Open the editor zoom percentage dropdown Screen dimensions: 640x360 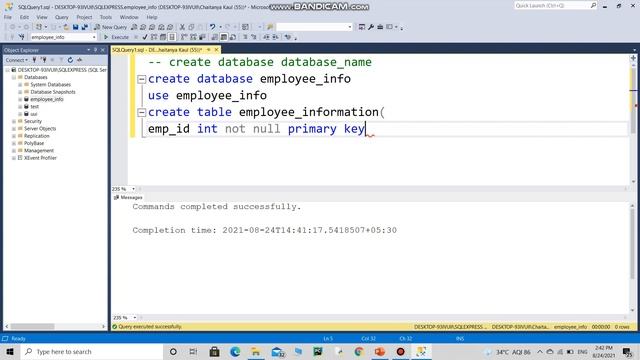[133, 189]
